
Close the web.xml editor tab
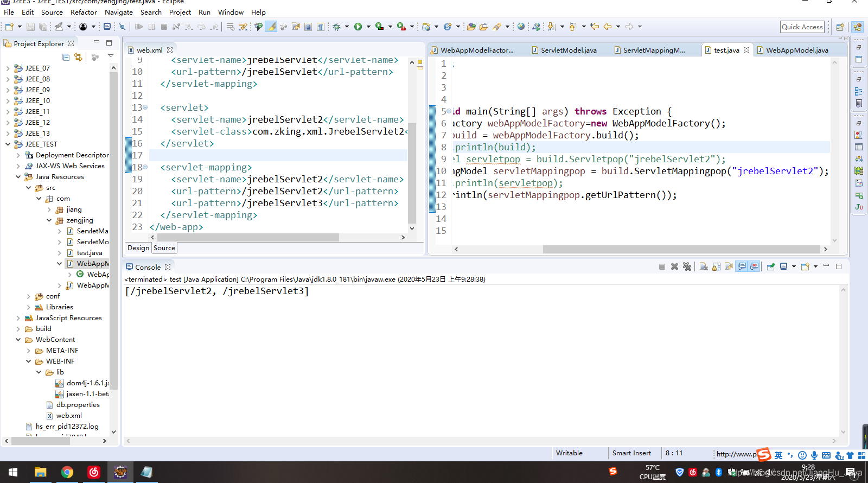point(170,50)
